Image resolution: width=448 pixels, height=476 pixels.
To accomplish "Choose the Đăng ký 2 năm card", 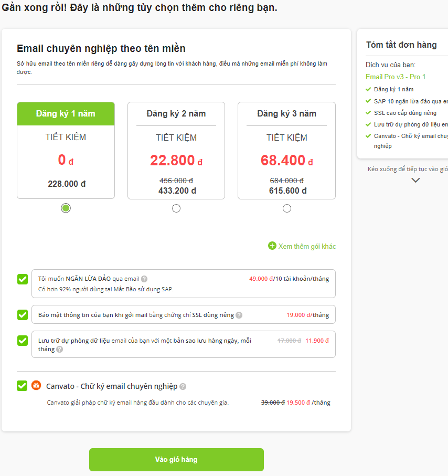I will pos(176,151).
